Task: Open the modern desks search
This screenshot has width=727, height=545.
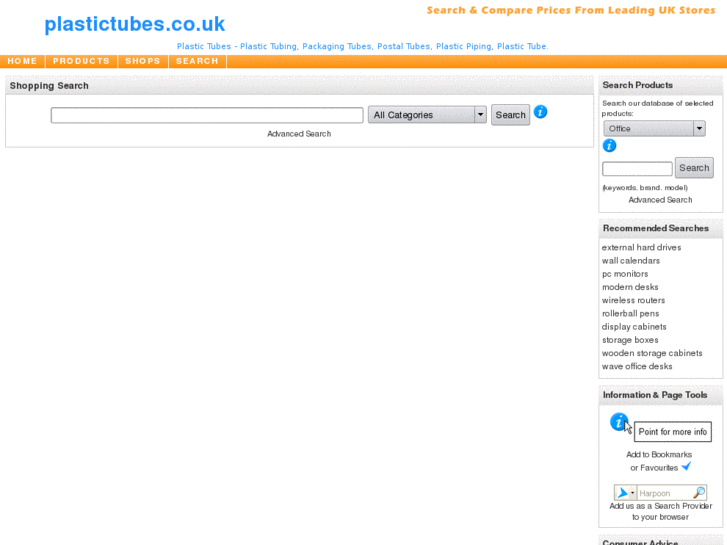Action: pyautogui.click(x=630, y=287)
